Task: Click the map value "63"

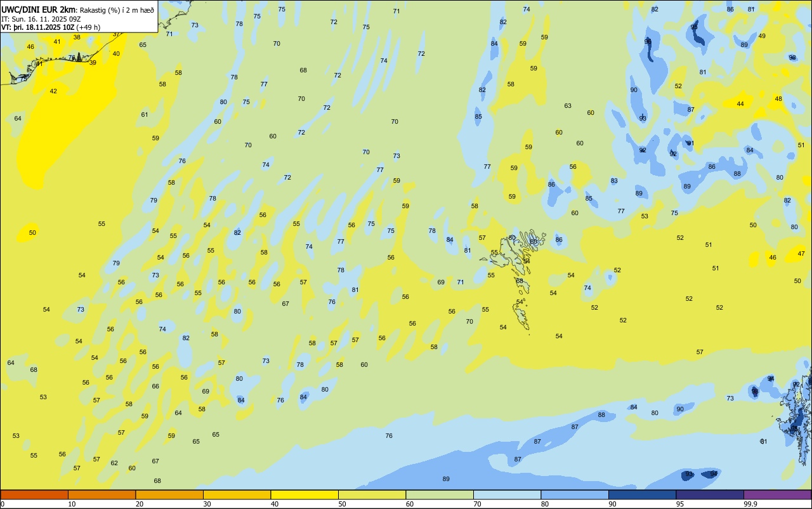Action: pos(568,106)
